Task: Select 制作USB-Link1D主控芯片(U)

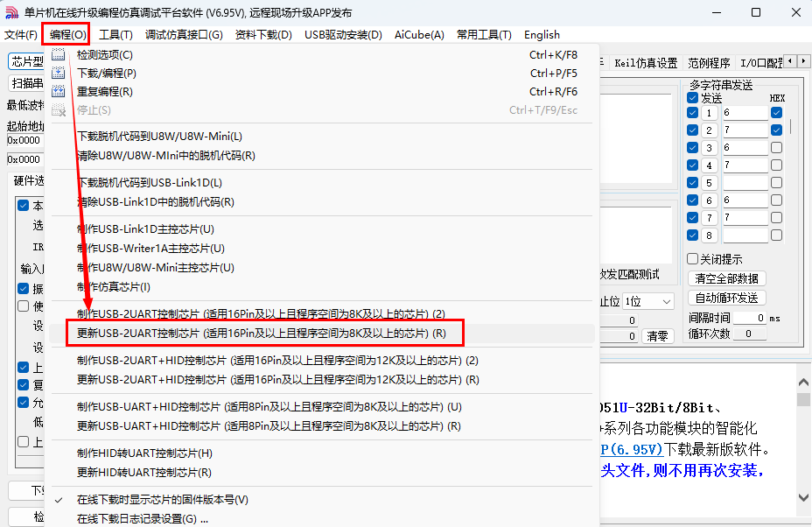Action: pos(322,229)
